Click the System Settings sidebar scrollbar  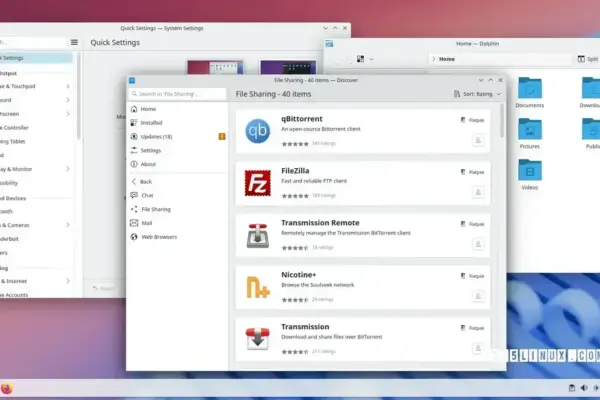(x=79, y=96)
